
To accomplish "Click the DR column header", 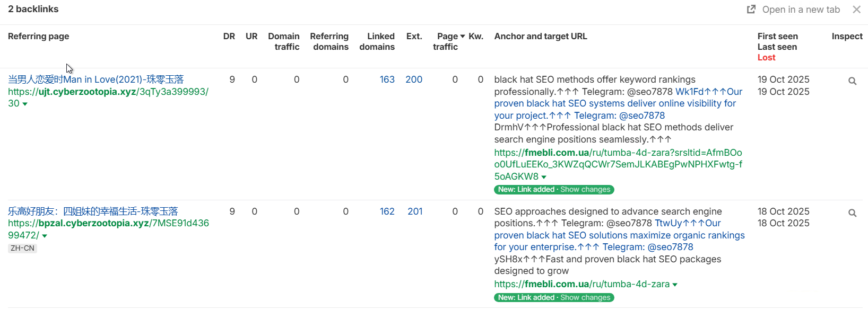I will [229, 37].
